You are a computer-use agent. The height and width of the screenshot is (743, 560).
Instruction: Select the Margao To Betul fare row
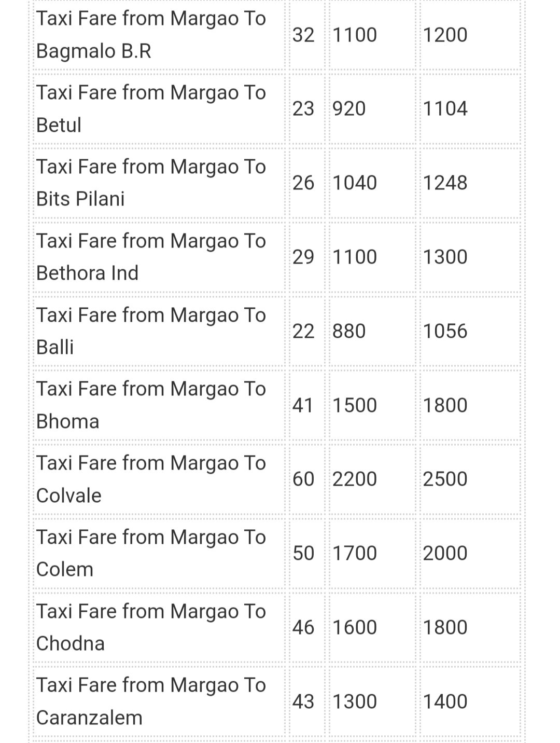point(277,109)
